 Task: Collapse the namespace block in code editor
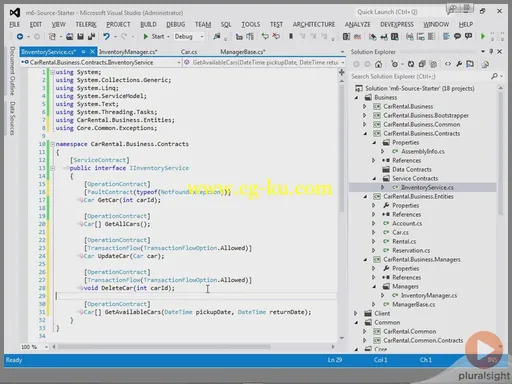point(52,144)
